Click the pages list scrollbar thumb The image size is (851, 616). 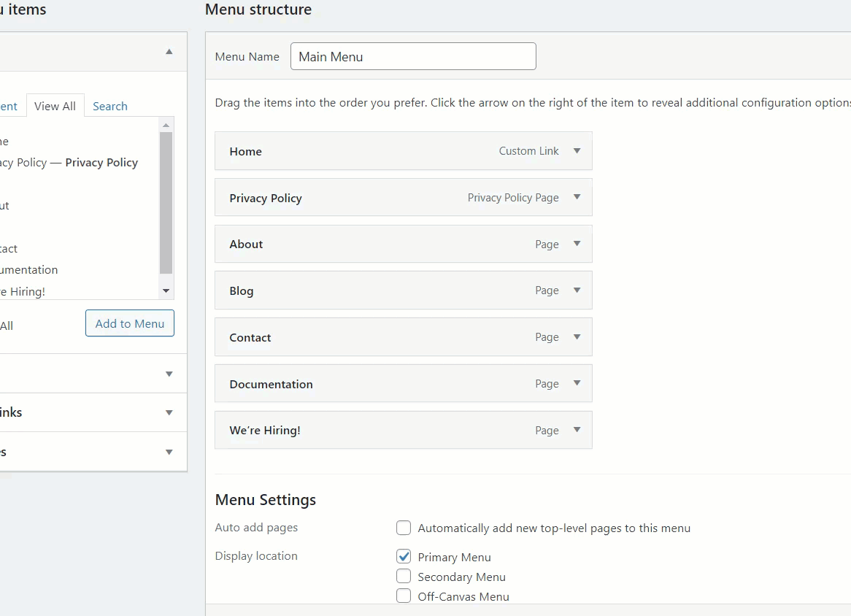pos(166,202)
